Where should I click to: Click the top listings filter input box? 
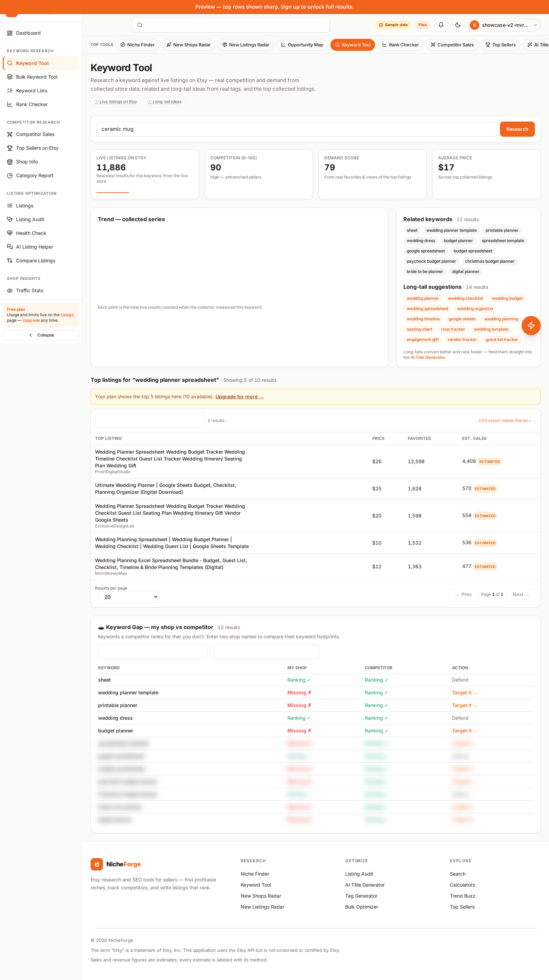(x=150, y=420)
